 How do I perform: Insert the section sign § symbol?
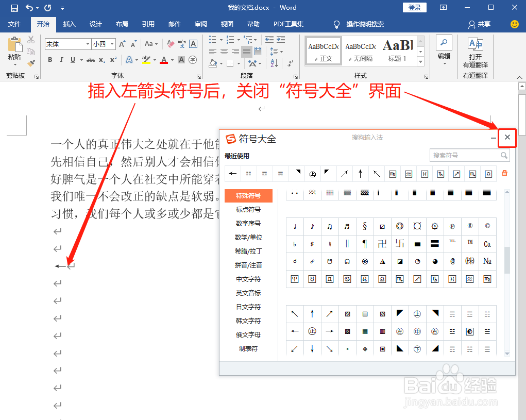tap(365, 226)
